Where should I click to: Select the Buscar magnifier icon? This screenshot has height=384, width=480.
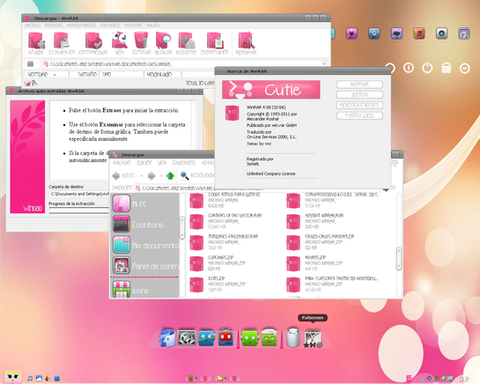163,44
